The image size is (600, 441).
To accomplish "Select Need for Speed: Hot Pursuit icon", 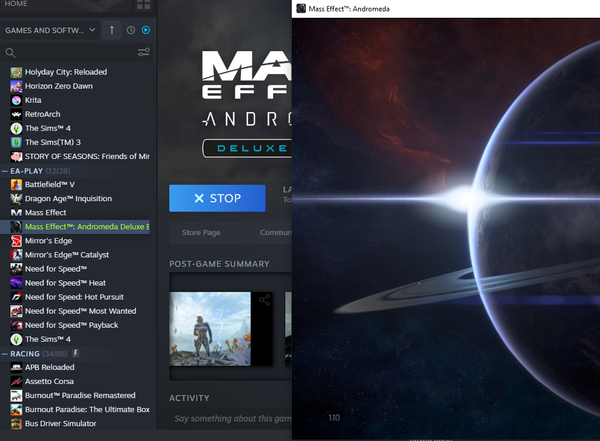I will click(x=16, y=297).
